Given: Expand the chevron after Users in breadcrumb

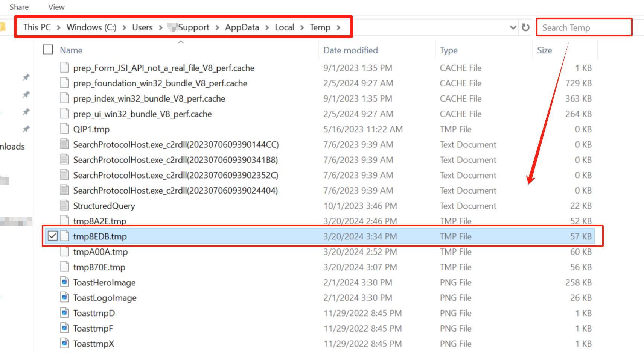Looking at the screenshot, I should [x=161, y=27].
